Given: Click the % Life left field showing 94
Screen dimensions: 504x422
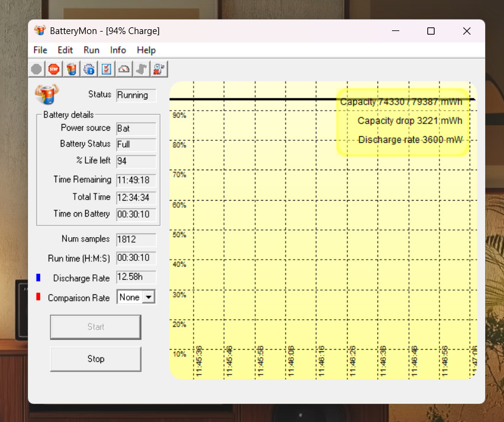Looking at the screenshot, I should tap(136, 161).
